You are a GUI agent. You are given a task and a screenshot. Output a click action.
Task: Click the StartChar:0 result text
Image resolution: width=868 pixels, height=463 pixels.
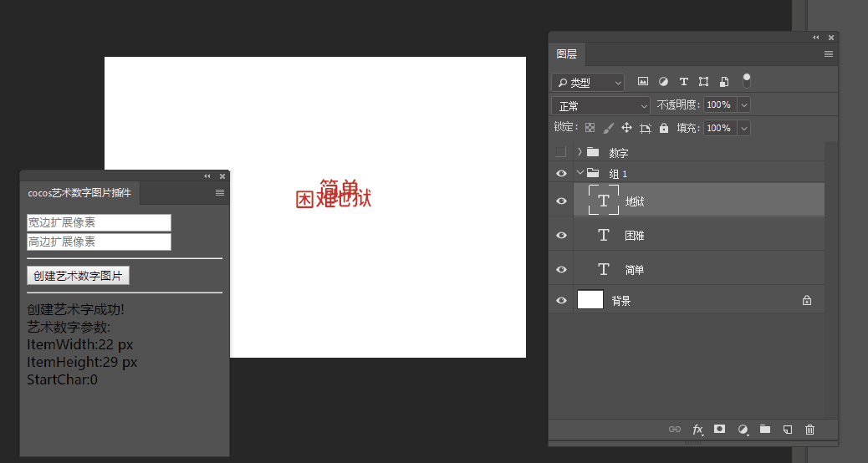pos(62,379)
